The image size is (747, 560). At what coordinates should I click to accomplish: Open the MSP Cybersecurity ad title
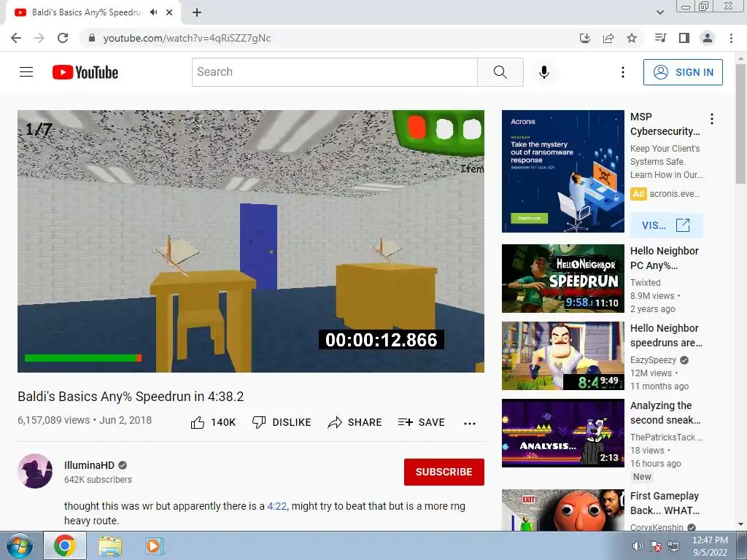click(665, 124)
